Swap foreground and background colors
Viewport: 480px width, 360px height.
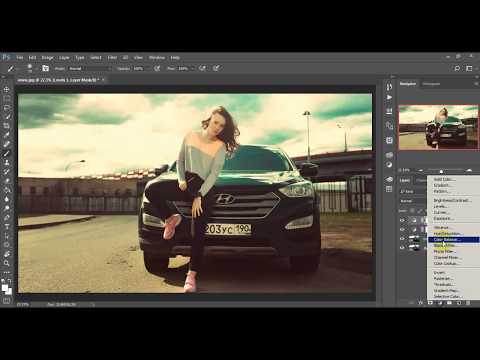pos(9,281)
